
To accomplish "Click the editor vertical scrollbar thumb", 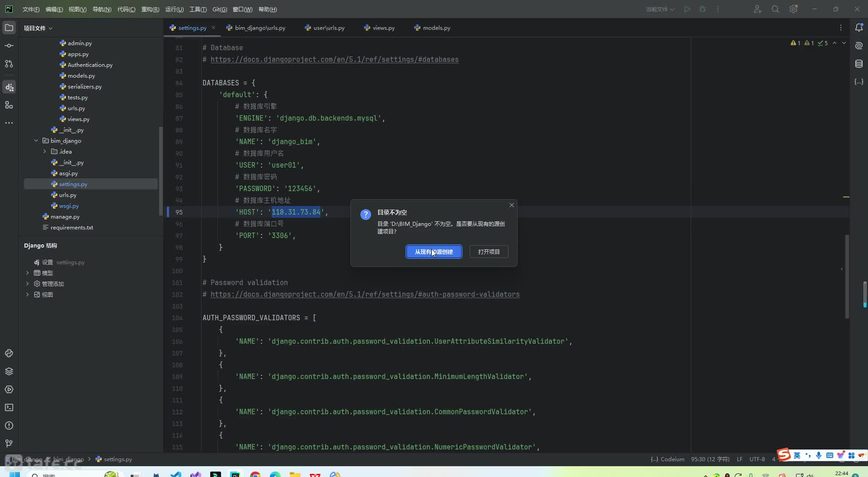I will tap(847, 276).
